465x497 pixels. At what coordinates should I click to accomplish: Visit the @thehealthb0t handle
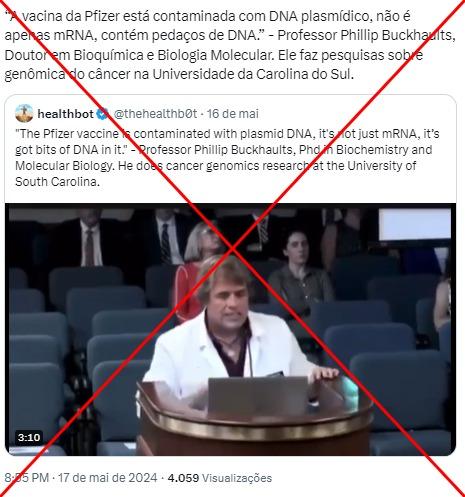tap(155, 114)
